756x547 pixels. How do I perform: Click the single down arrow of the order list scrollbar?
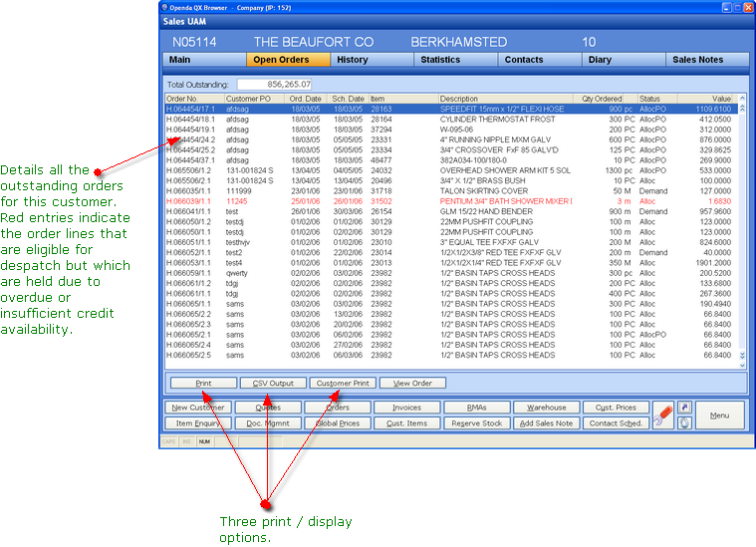coord(742,366)
